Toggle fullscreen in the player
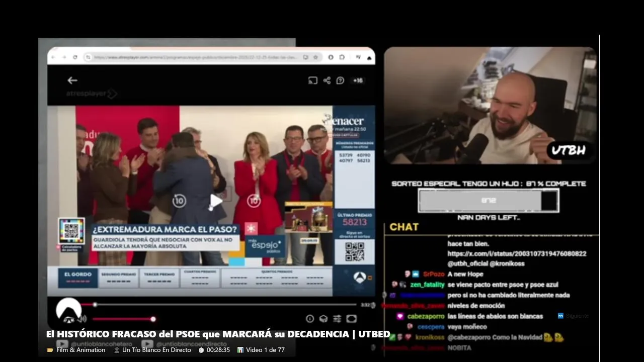 [x=351, y=319]
